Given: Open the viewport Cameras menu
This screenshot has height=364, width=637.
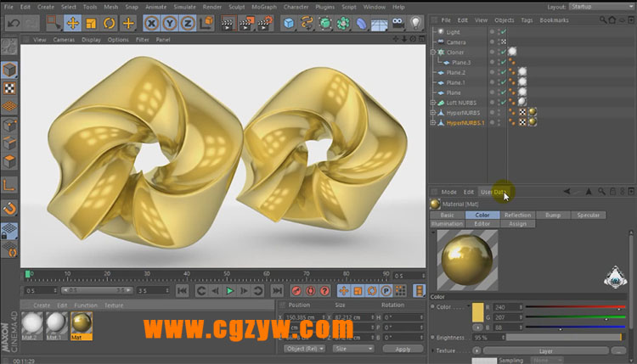Looking at the screenshot, I should pos(64,40).
